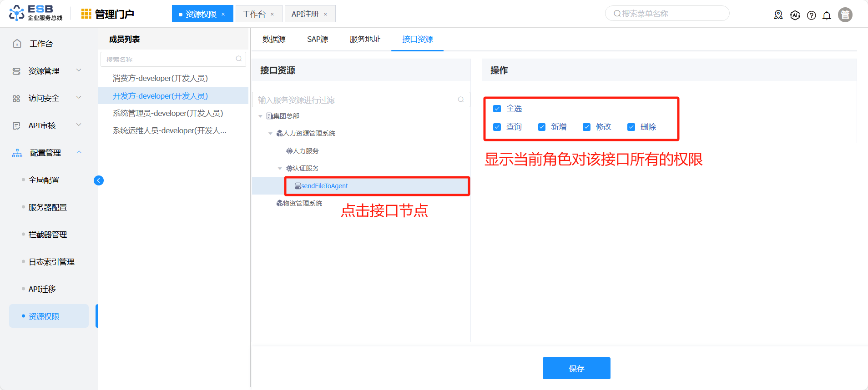Collapse the 集团总部 tree node
868x390 pixels.
click(x=260, y=116)
